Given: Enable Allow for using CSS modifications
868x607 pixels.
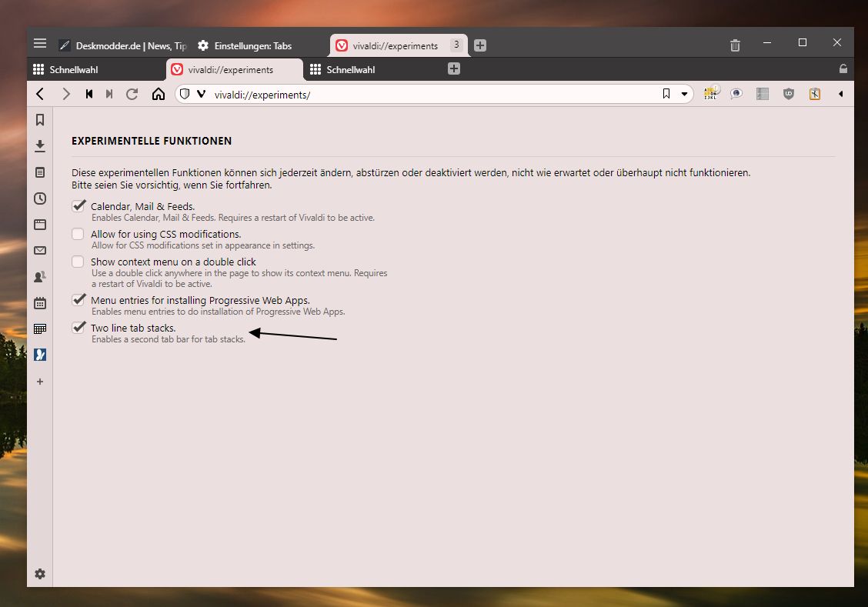Looking at the screenshot, I should click(x=78, y=234).
